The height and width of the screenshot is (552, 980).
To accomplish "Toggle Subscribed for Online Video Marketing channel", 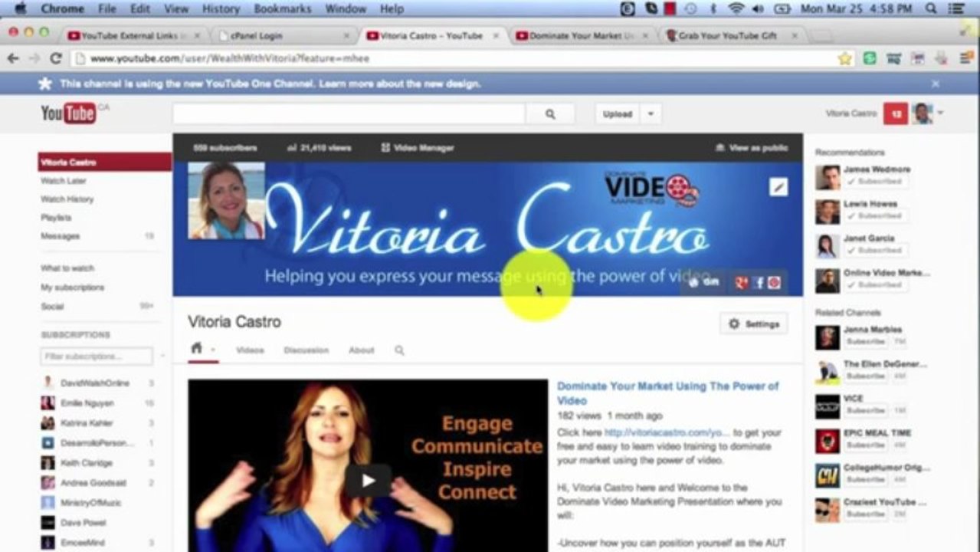I will pyautogui.click(x=876, y=285).
